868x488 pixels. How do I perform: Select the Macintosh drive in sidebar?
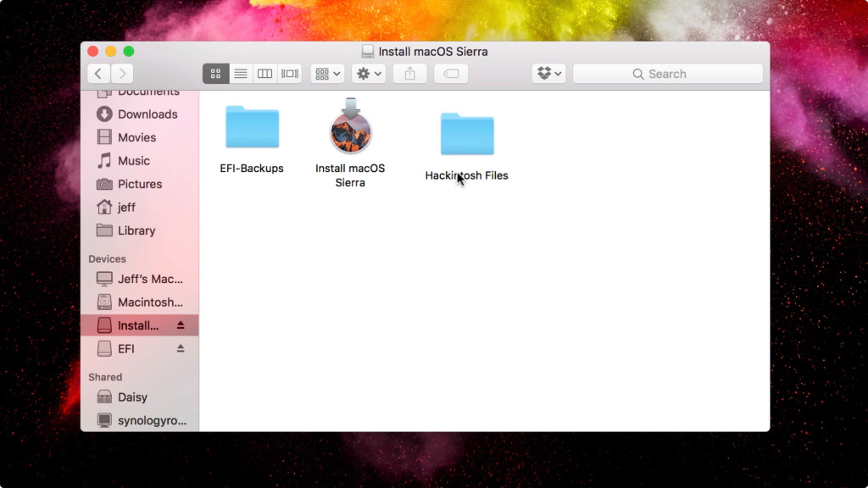140,302
